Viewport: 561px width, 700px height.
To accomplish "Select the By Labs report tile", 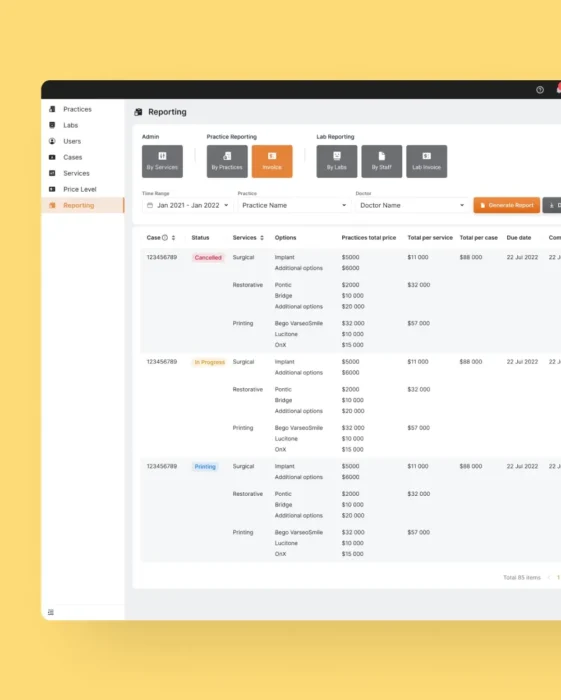I will pyautogui.click(x=337, y=161).
